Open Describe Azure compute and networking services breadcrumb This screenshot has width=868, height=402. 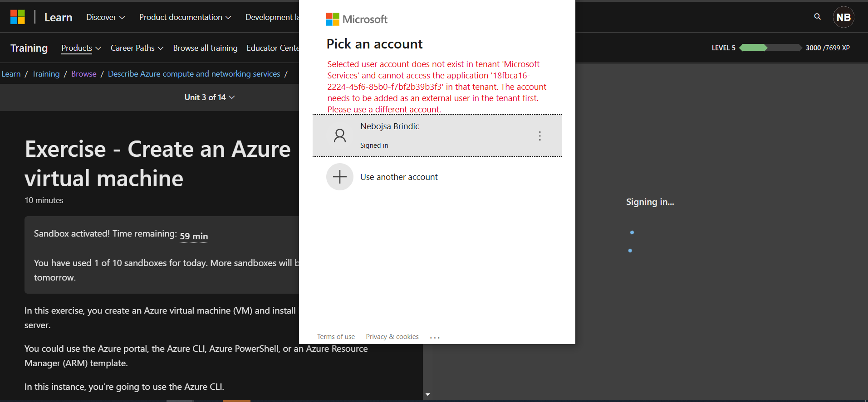click(x=194, y=74)
